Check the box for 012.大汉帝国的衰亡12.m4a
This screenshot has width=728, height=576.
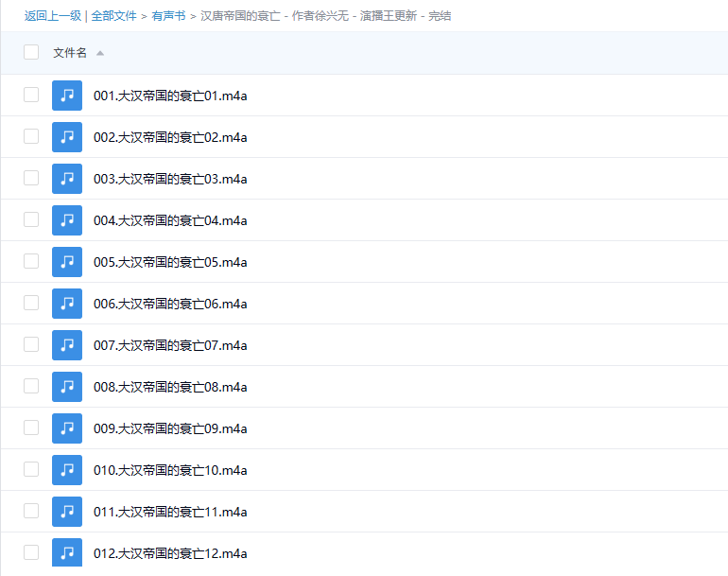[x=31, y=552]
